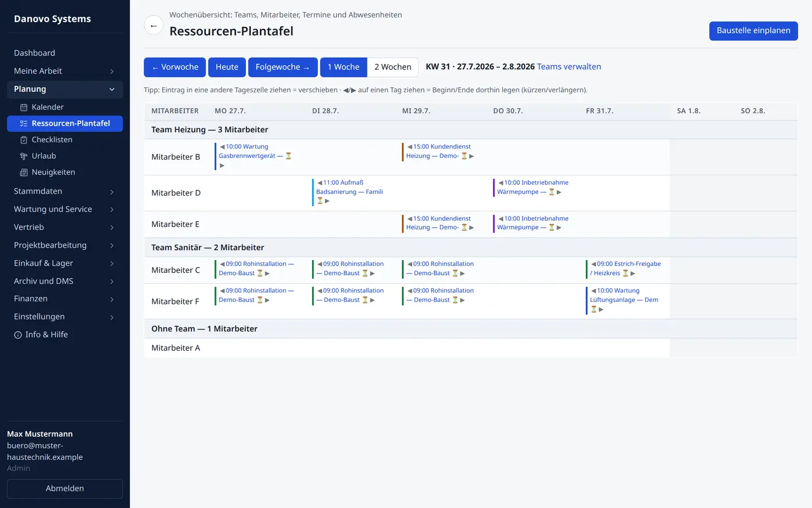Expand the Finanzen section

(x=65, y=299)
